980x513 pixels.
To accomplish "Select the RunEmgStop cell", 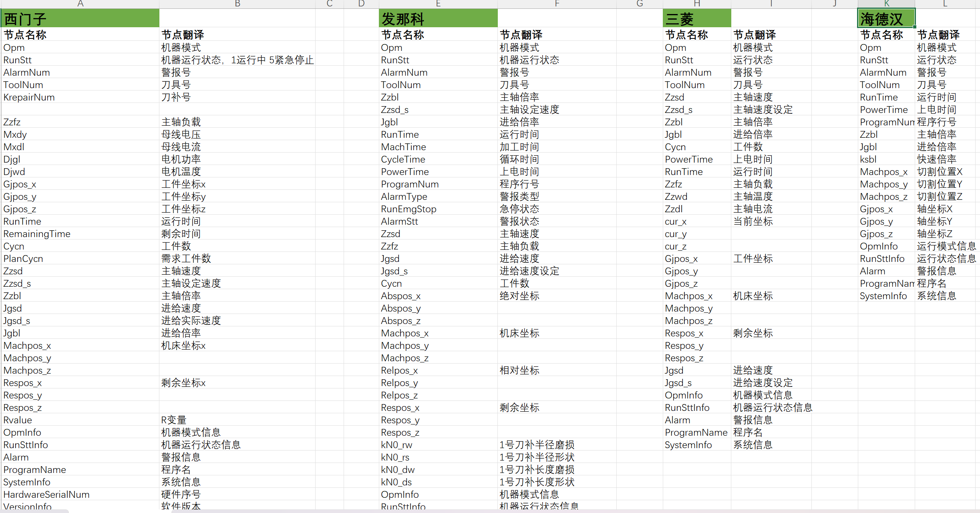I will (409, 209).
